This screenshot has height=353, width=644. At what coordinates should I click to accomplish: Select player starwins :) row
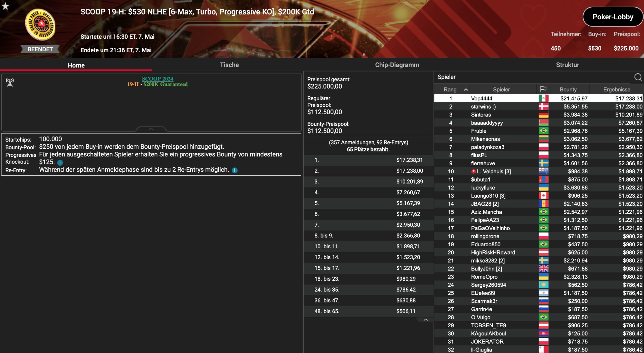click(538, 106)
